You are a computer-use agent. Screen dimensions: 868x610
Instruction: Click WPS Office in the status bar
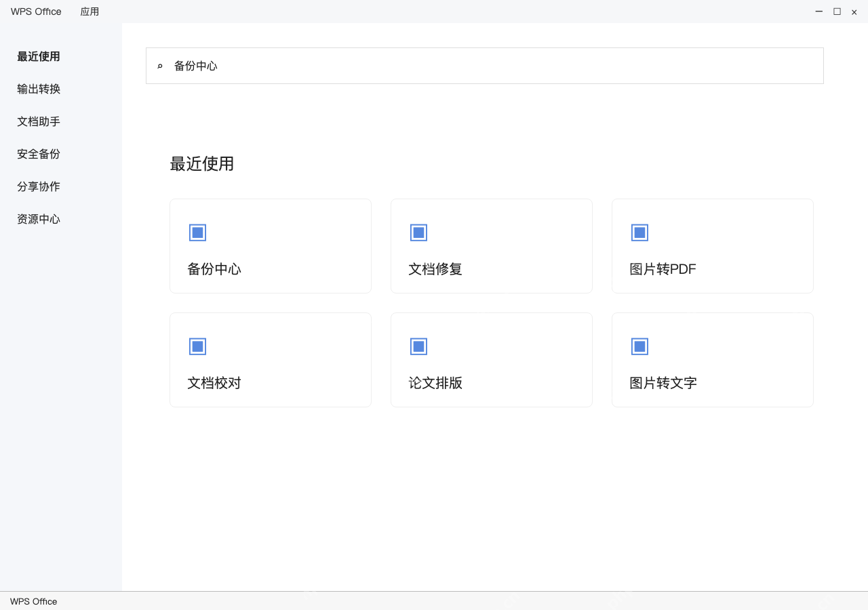pos(34,601)
